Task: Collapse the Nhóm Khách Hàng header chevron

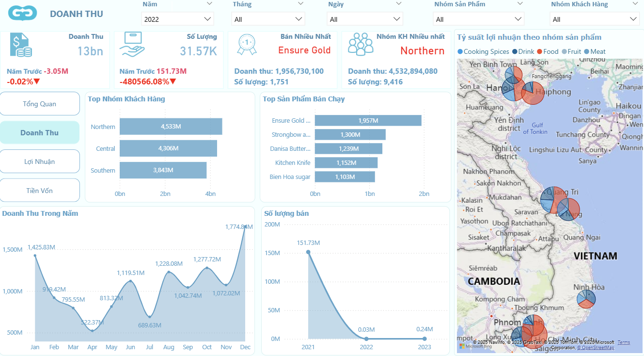Action: tap(635, 4)
